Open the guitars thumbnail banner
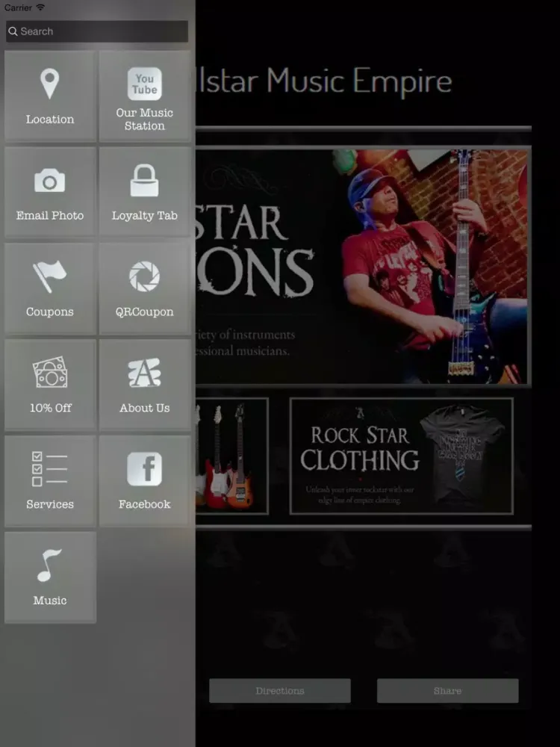560x747 pixels. point(232,456)
